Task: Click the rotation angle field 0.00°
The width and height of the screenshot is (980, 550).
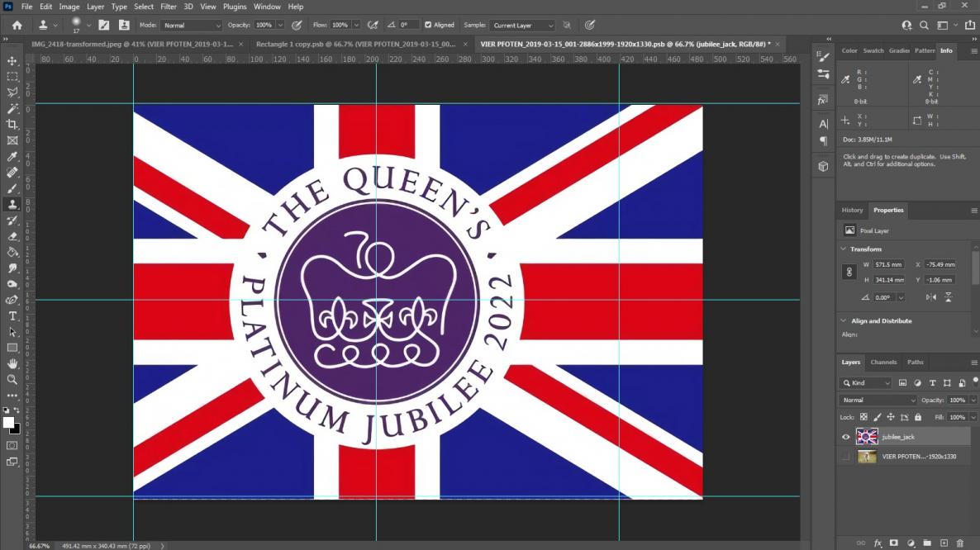Action: click(x=883, y=298)
